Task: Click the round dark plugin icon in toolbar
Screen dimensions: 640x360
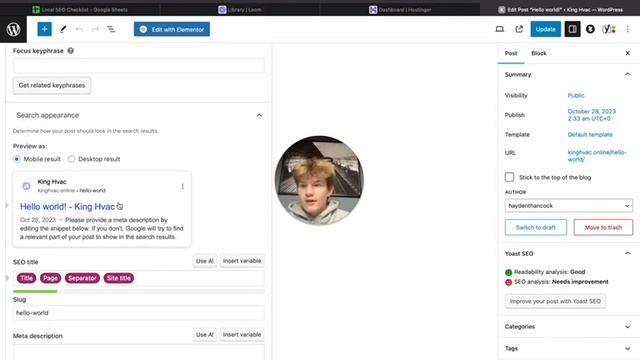Action: tap(590, 29)
